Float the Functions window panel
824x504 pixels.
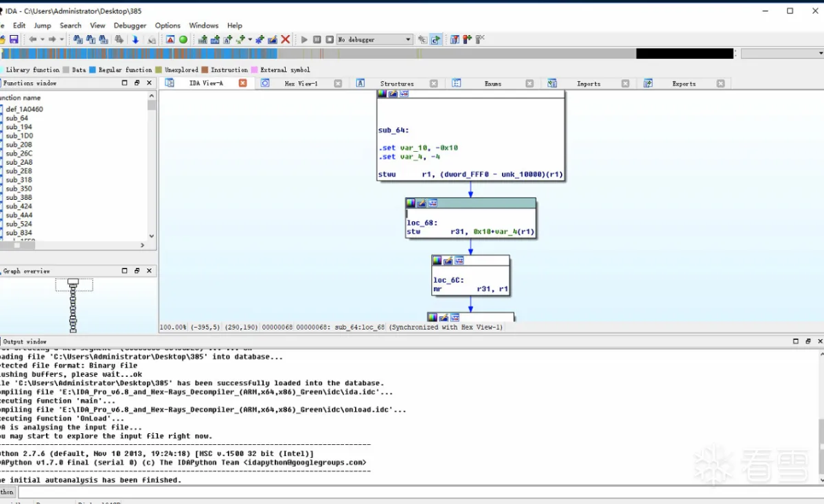click(x=137, y=83)
